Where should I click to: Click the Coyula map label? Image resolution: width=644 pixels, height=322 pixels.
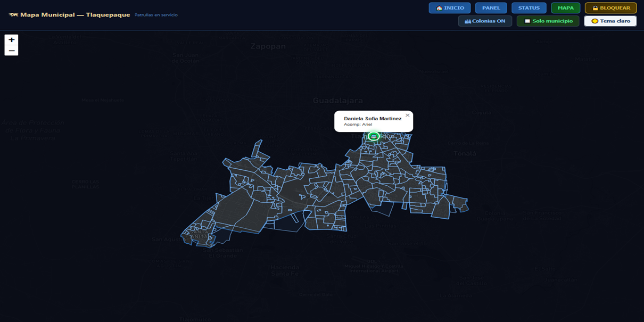click(482, 112)
